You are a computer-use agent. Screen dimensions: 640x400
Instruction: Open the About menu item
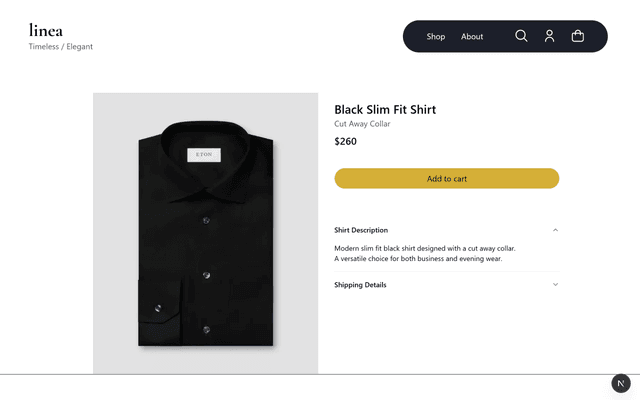472,37
